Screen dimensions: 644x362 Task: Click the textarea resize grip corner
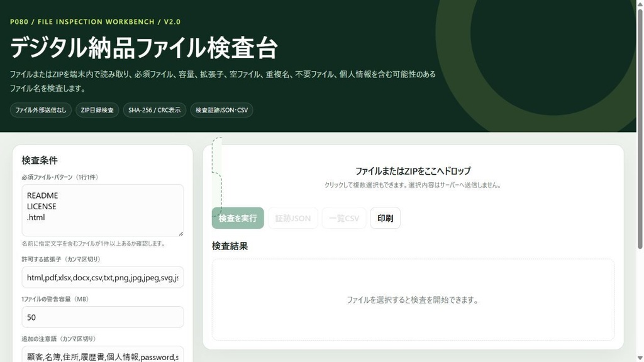coord(180,233)
